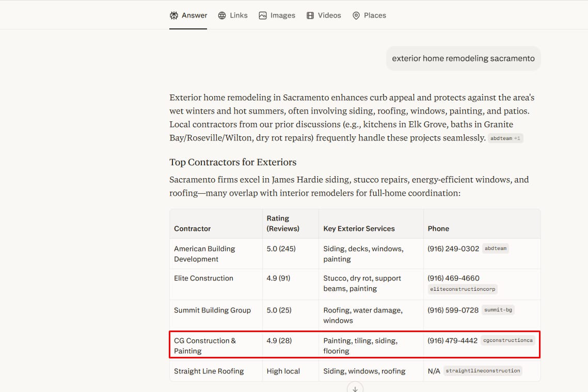Click the map pin icon beside Places

click(x=356, y=15)
